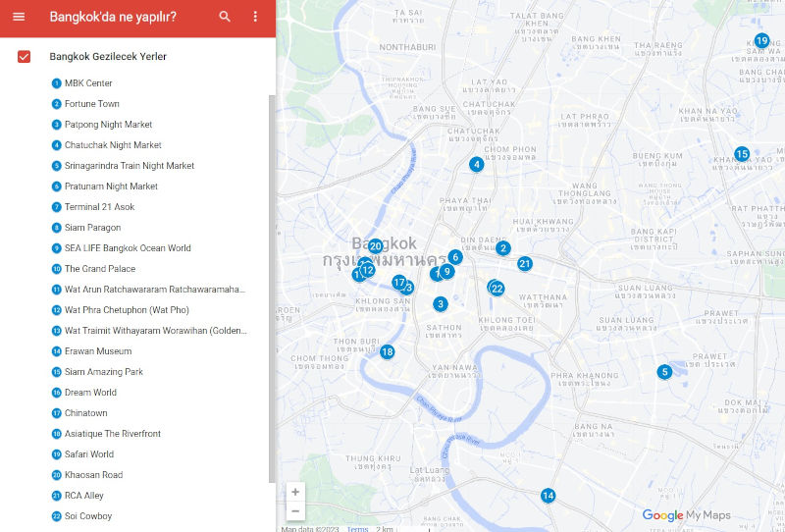This screenshot has width=785, height=532.
Task: Click the search magnifier icon
Action: tap(225, 17)
